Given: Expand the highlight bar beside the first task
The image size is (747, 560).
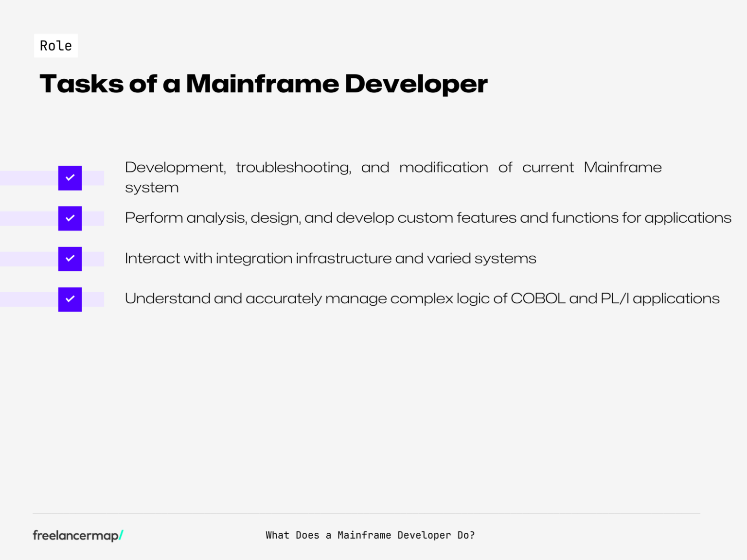Looking at the screenshot, I should (29, 178).
